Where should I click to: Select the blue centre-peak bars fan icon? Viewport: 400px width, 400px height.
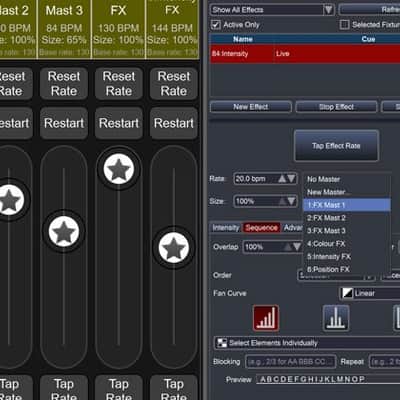coord(336,318)
